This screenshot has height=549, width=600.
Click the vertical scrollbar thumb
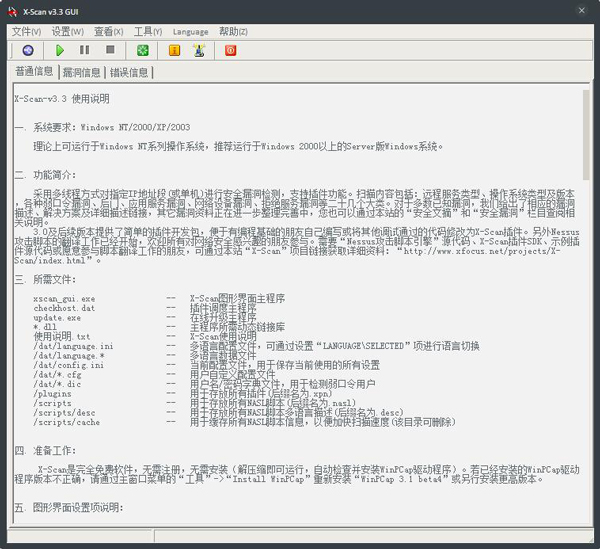click(586, 135)
